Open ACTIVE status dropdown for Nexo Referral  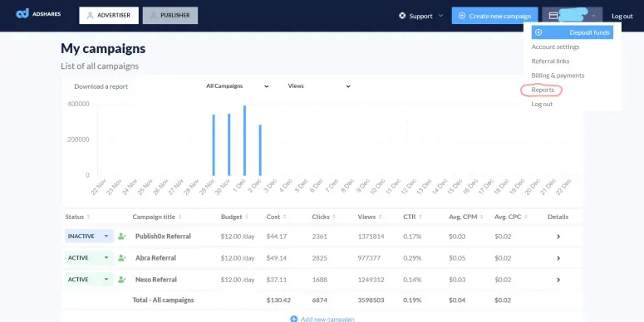coord(89,280)
